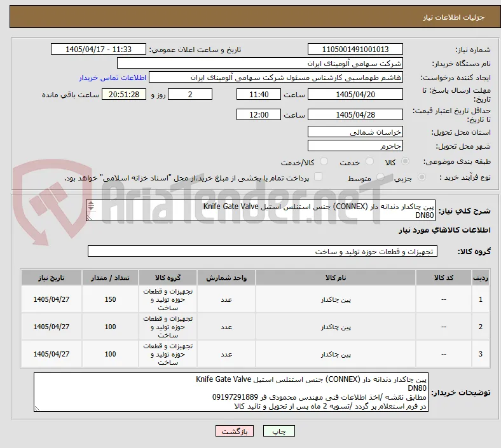Select the جزیی purchase type radio
The height and width of the screenshot is (448, 501).
(422, 177)
